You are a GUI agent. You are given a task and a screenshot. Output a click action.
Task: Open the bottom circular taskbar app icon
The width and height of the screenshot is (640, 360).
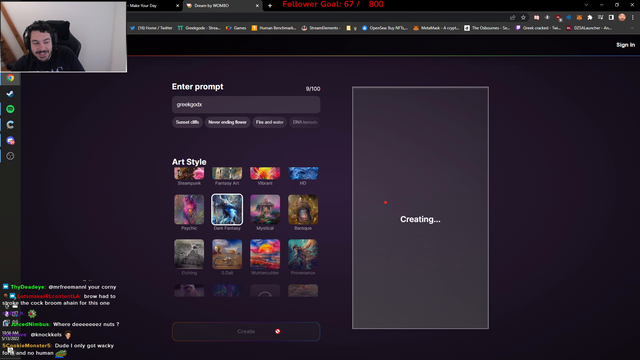tap(10, 156)
